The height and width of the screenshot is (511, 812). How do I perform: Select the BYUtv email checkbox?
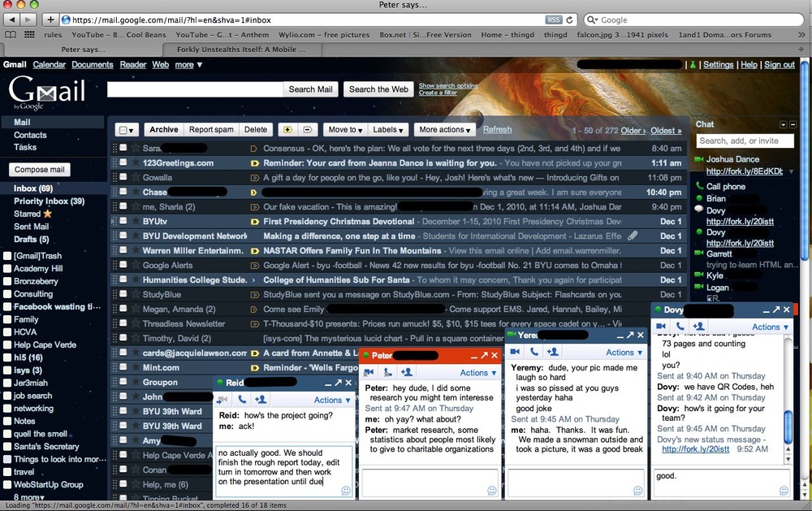click(x=123, y=221)
